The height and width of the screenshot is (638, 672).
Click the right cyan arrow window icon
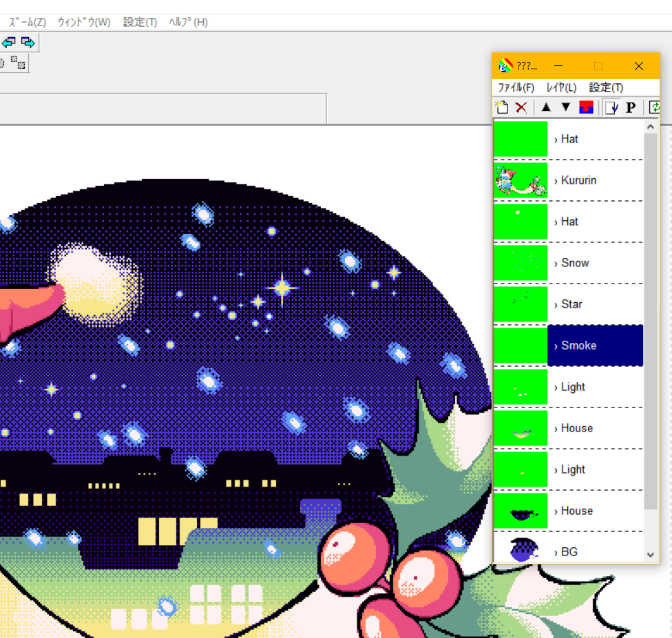[x=28, y=43]
